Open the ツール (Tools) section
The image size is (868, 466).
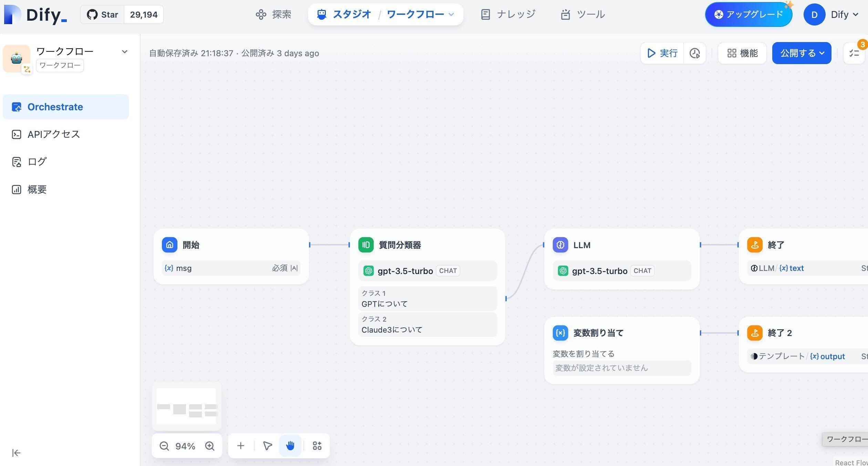[583, 14]
